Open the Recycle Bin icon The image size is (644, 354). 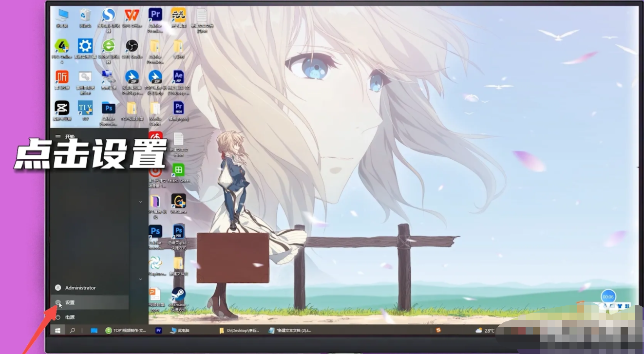click(x=85, y=18)
